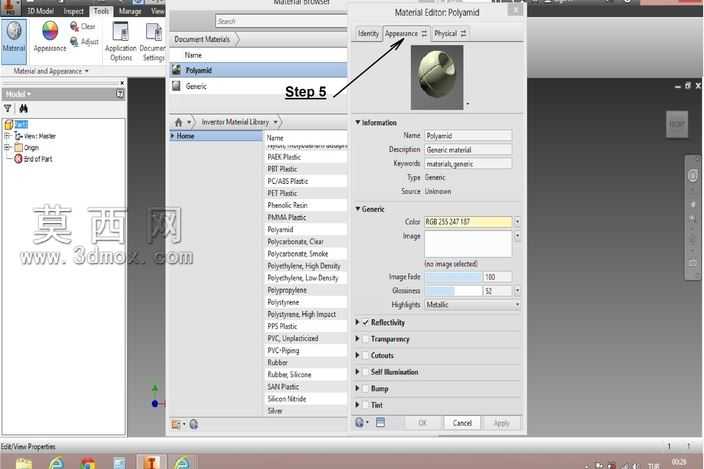Open the Image field dropdown arrow

point(517,236)
